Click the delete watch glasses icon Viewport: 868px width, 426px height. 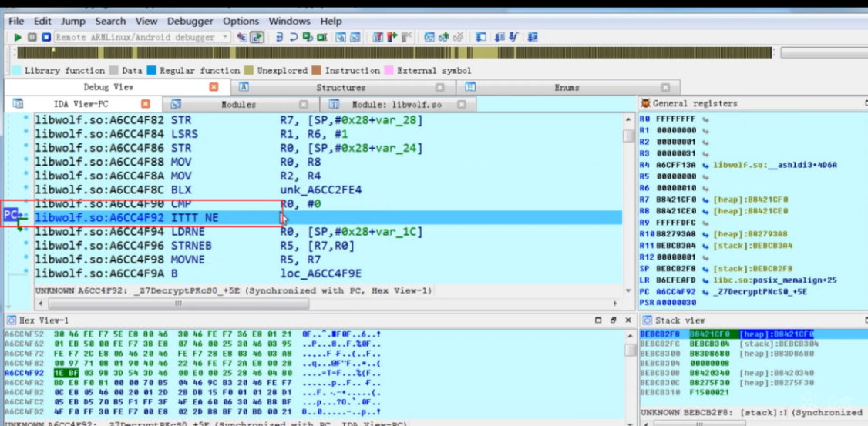point(458,37)
